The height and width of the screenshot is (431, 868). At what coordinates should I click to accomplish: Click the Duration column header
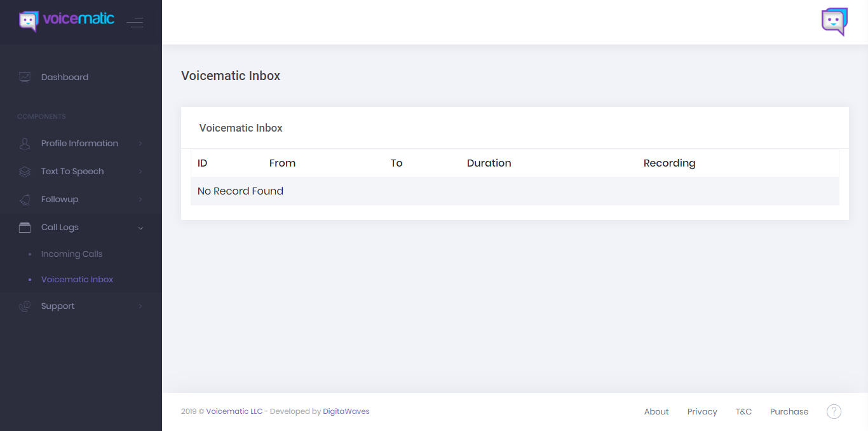pyautogui.click(x=489, y=163)
